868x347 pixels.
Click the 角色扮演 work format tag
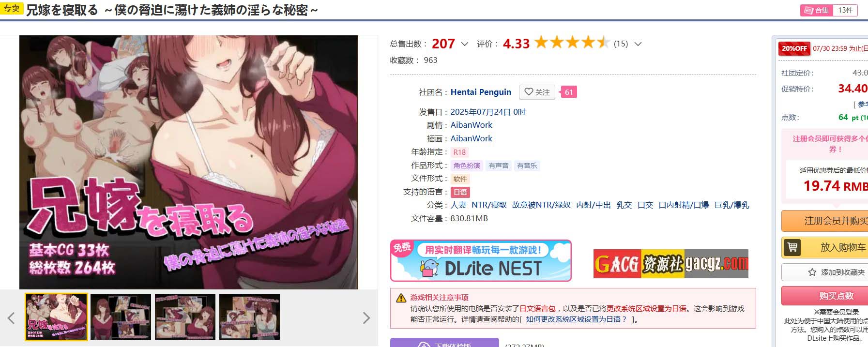(467, 166)
